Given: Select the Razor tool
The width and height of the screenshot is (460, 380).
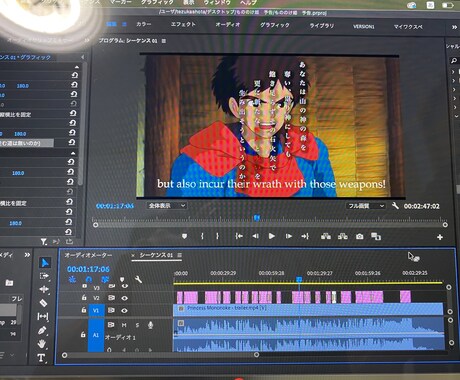Looking at the screenshot, I should (x=43, y=303).
